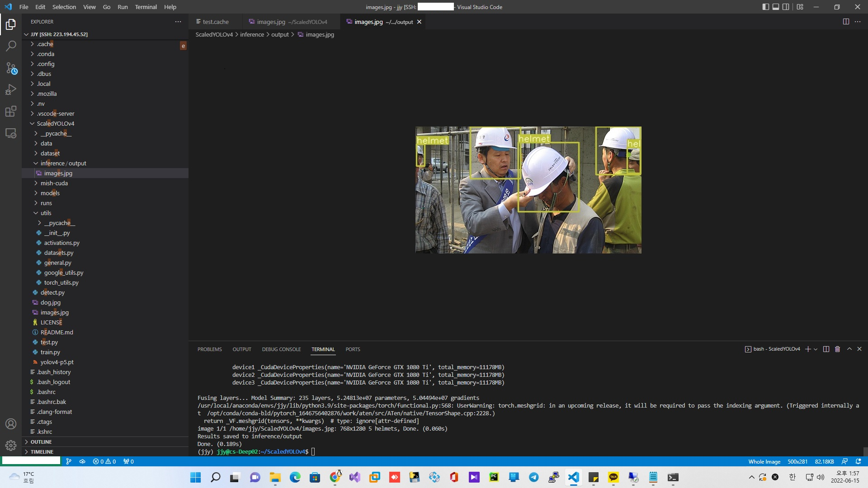Create a new terminal with plus icon
868x488 pixels.
tap(808, 349)
